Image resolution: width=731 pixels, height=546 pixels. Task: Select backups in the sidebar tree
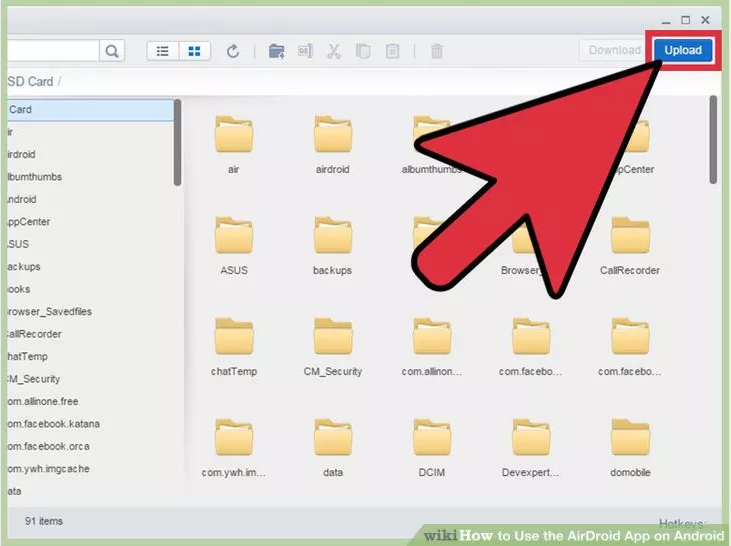coord(24,266)
